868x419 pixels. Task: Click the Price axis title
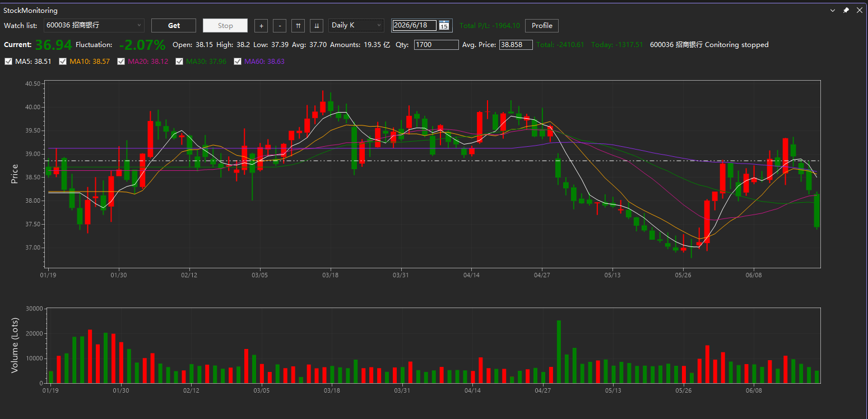click(15, 174)
